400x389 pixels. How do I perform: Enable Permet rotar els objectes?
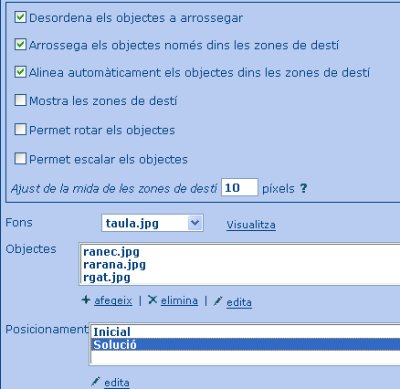[x=20, y=129]
